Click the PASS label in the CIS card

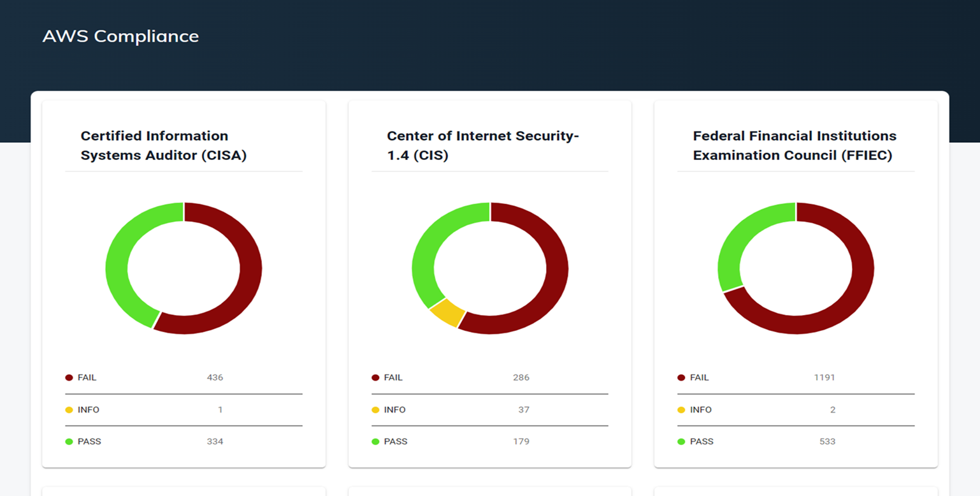(396, 441)
